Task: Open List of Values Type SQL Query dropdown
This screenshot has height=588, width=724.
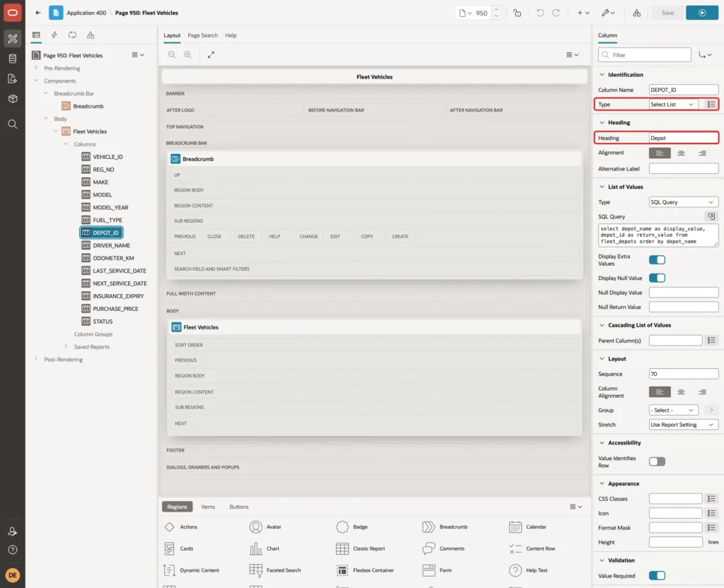Action: [684, 202]
